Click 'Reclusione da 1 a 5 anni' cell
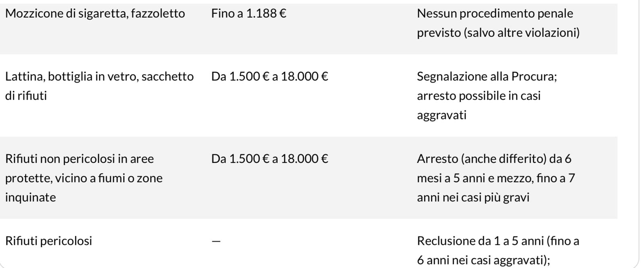 point(498,250)
